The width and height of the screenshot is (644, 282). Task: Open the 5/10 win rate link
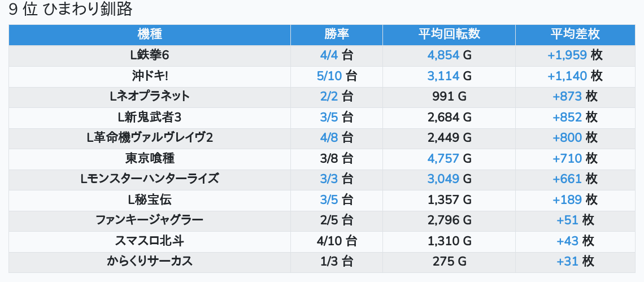[329, 76]
